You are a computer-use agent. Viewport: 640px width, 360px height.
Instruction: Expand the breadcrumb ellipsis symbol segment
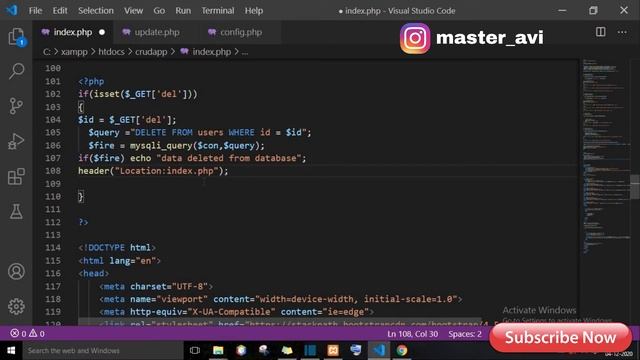click(x=244, y=52)
